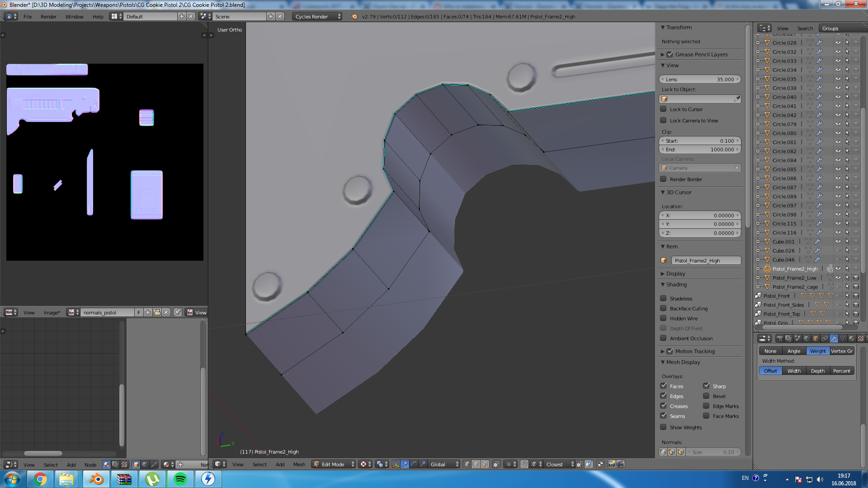Open the Object constraints chain tab
868x488 pixels.
[825, 338]
